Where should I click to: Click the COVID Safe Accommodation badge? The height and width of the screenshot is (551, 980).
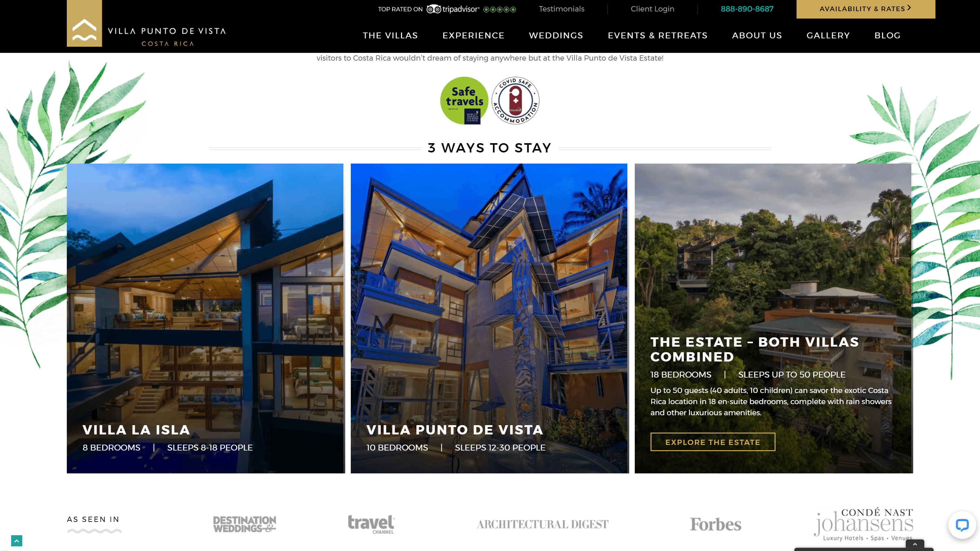tap(516, 100)
